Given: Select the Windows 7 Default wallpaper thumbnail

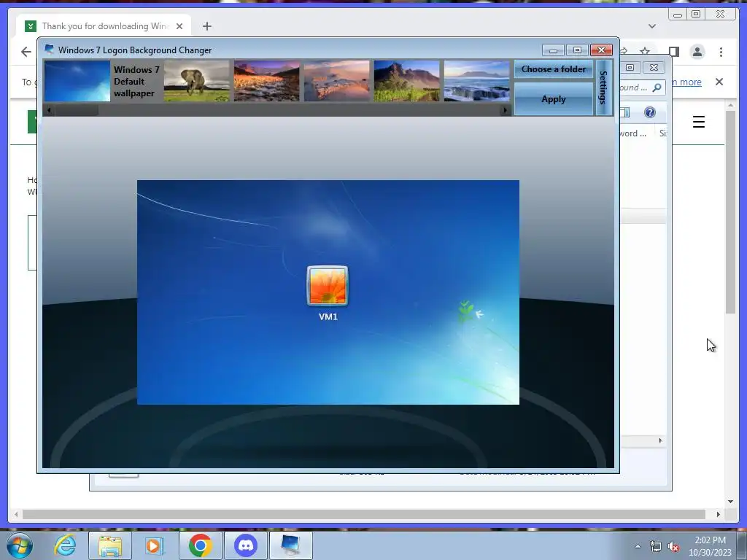Looking at the screenshot, I should [x=77, y=81].
